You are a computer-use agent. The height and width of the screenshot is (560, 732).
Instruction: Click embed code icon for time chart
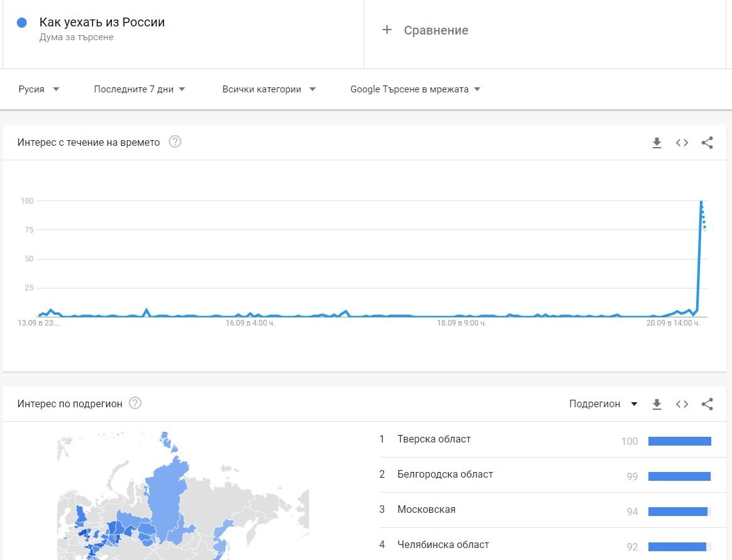[x=682, y=143]
